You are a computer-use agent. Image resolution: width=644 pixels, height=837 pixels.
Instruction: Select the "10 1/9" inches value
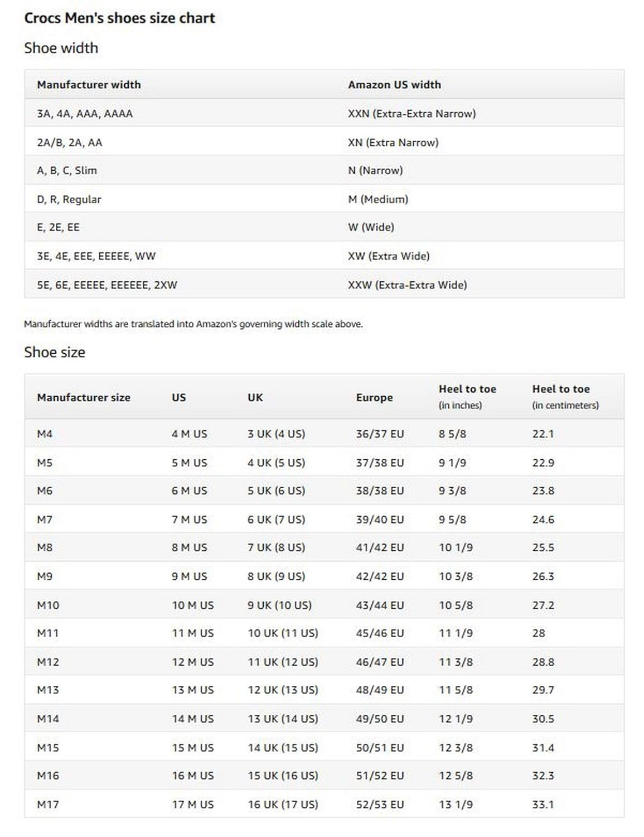point(456,548)
